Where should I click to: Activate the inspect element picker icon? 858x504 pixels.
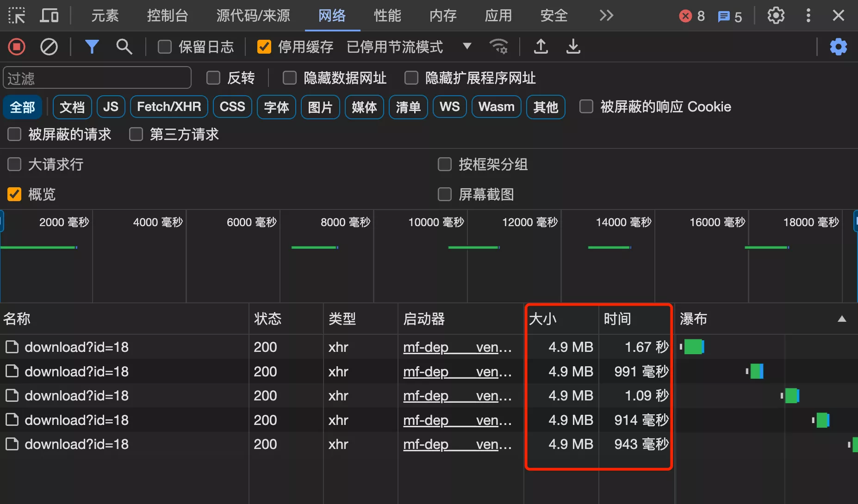tap(17, 16)
